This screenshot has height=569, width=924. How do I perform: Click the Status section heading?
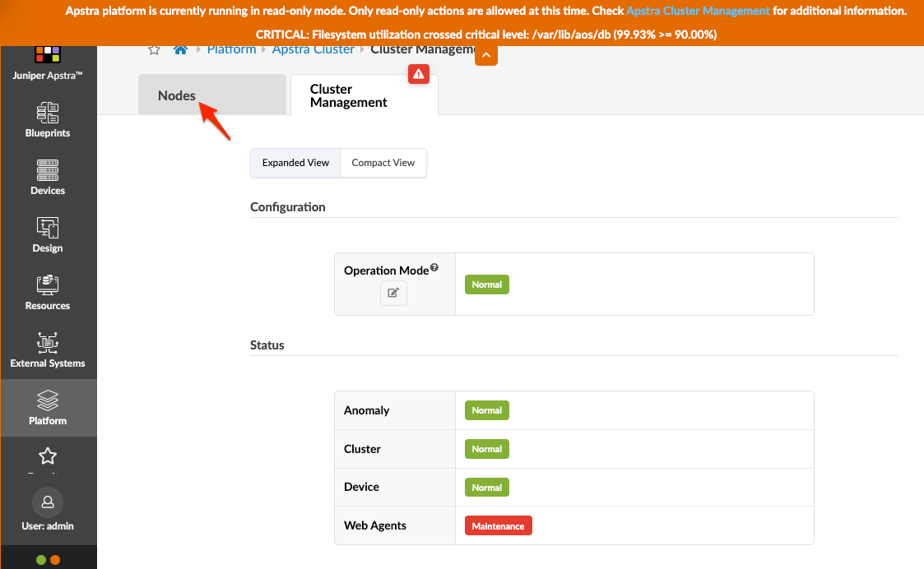pyautogui.click(x=267, y=345)
